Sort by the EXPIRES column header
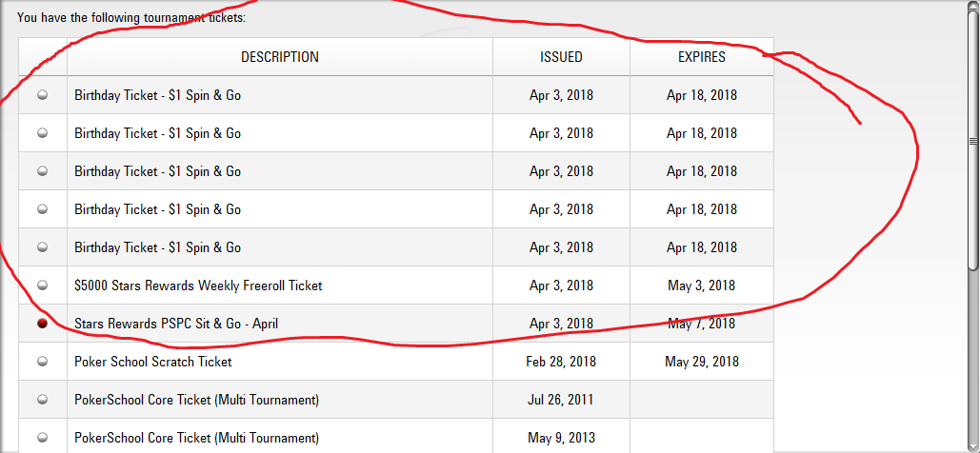Viewport: 980px width, 453px height. click(702, 57)
